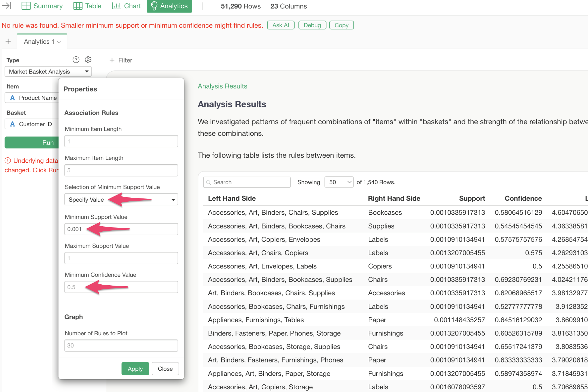Add a new analytics tab with plus icon
The width and height of the screenshot is (588, 392).
[8, 41]
